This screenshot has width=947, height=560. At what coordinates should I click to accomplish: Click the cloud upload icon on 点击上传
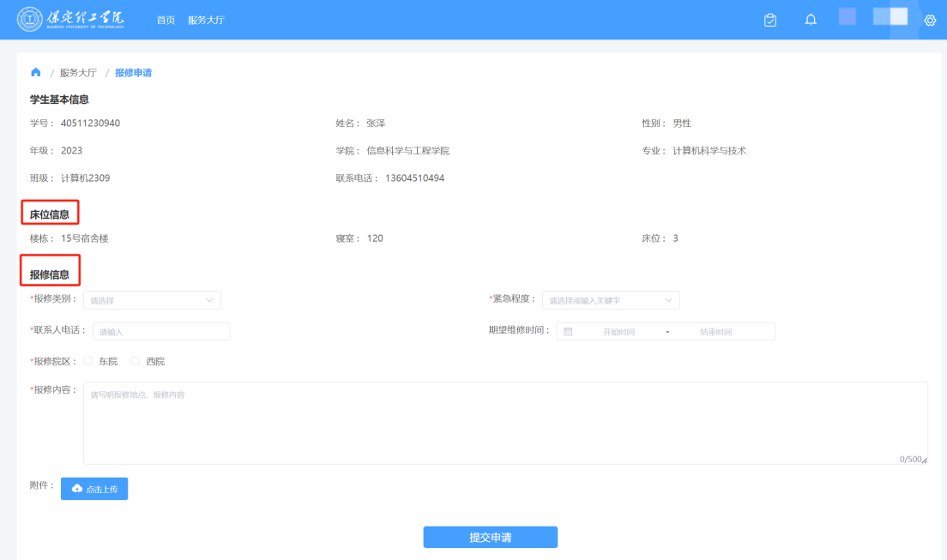(75, 489)
